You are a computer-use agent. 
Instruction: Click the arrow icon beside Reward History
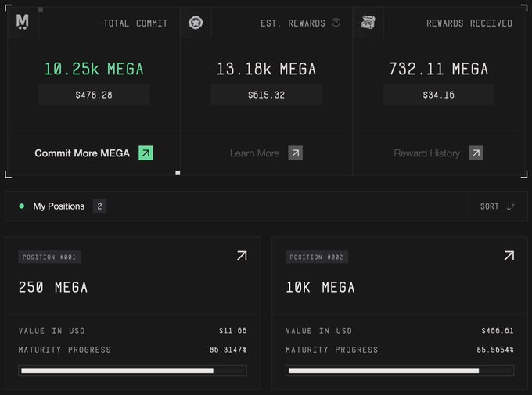476,153
